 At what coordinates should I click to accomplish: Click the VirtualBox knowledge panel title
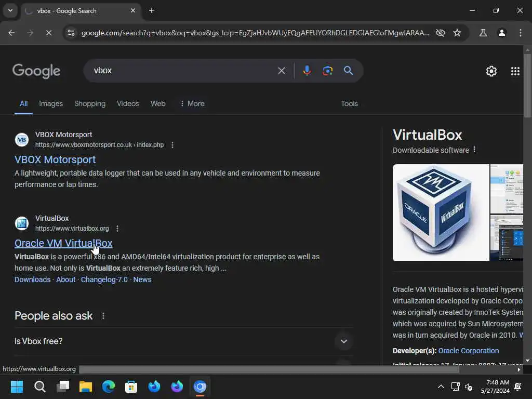(x=427, y=135)
